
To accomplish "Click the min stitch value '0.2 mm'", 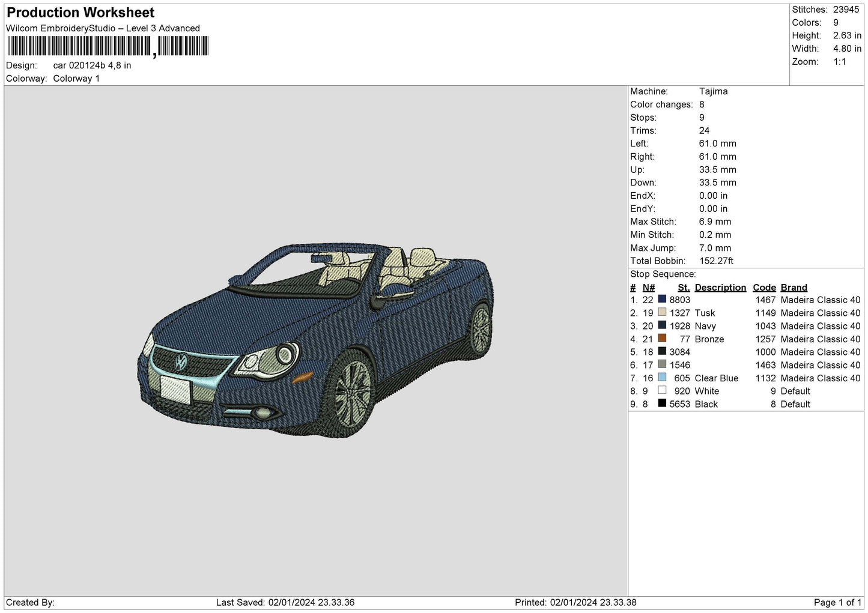I will coord(715,235).
